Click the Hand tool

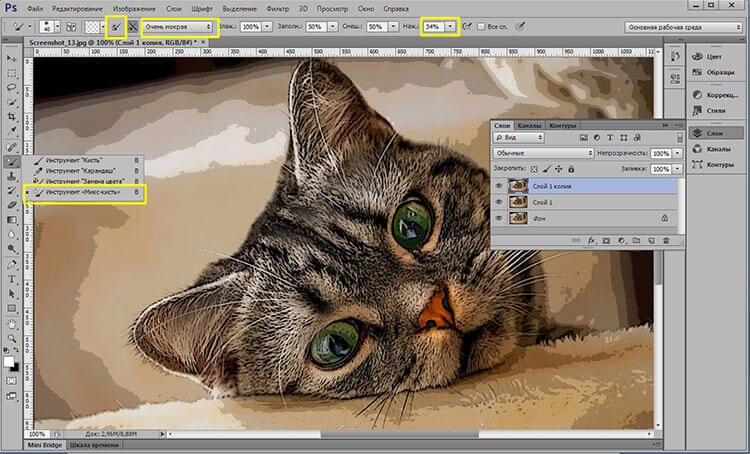pyautogui.click(x=13, y=324)
